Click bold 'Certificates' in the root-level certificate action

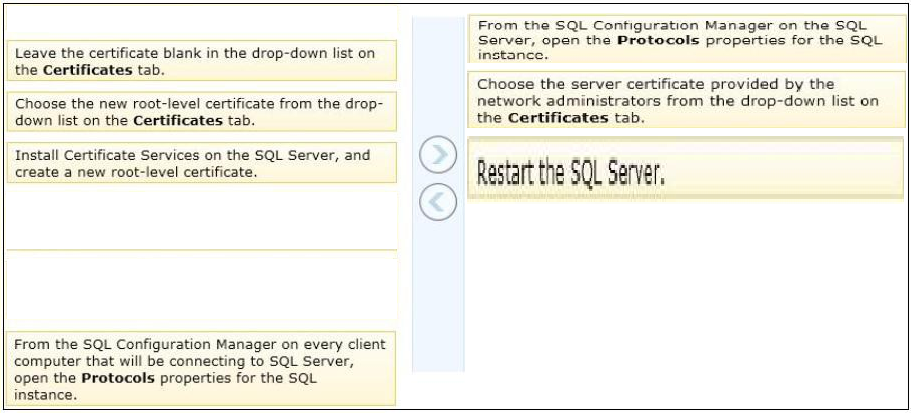click(178, 121)
